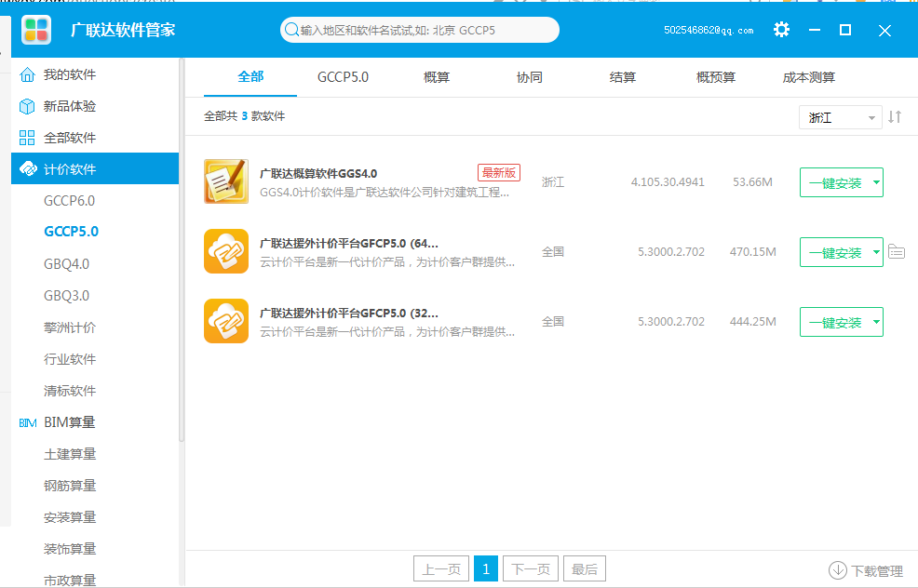Select 安装算量 in sidebar

(x=70, y=517)
